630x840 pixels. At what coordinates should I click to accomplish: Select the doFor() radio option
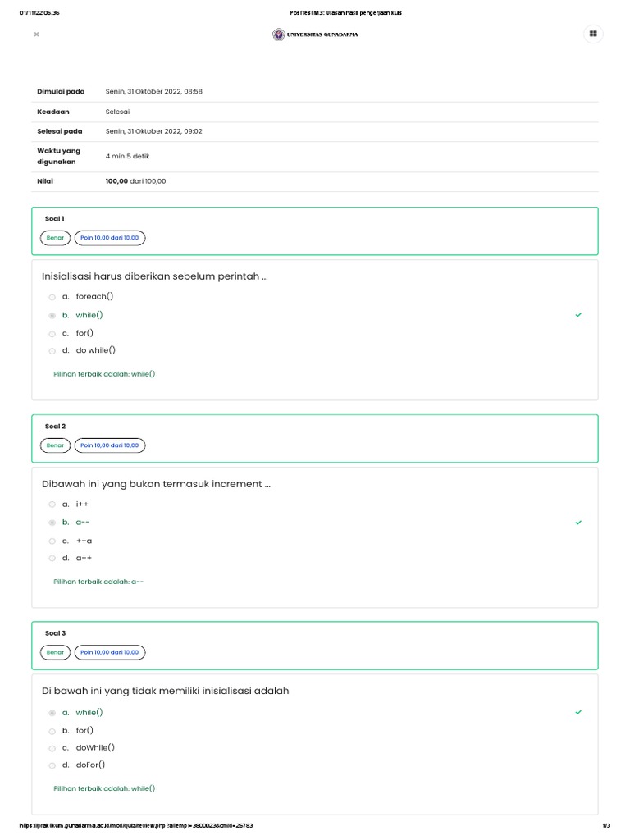52,765
